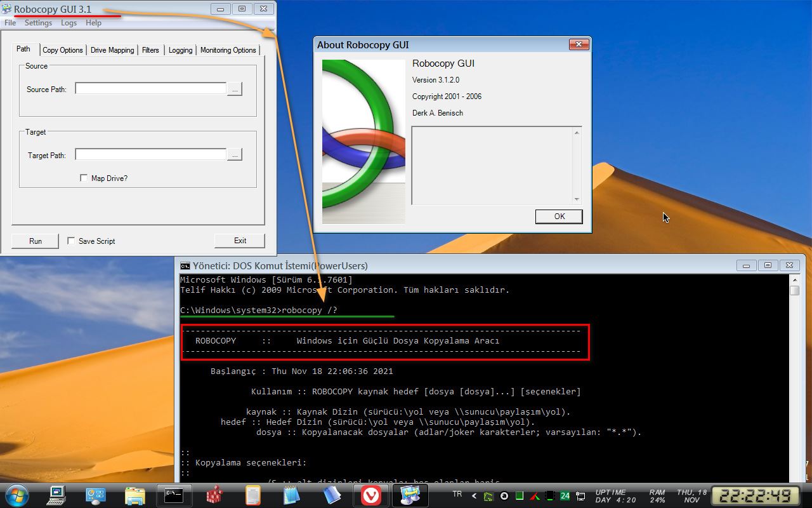Switch to the Logging tab
Viewport: 812px width, 508px height.
coord(180,50)
